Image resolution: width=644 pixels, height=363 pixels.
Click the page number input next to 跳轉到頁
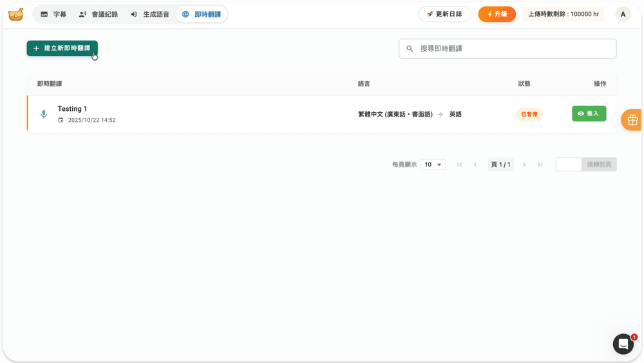click(x=568, y=164)
